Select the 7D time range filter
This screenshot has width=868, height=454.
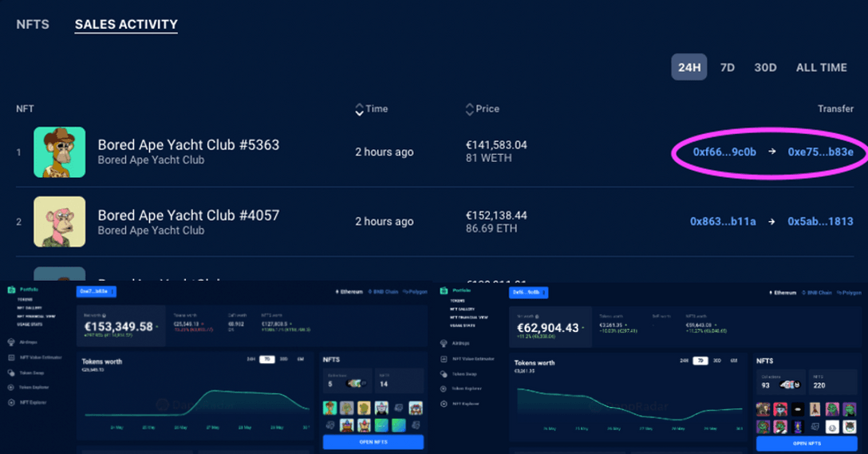[727, 68]
